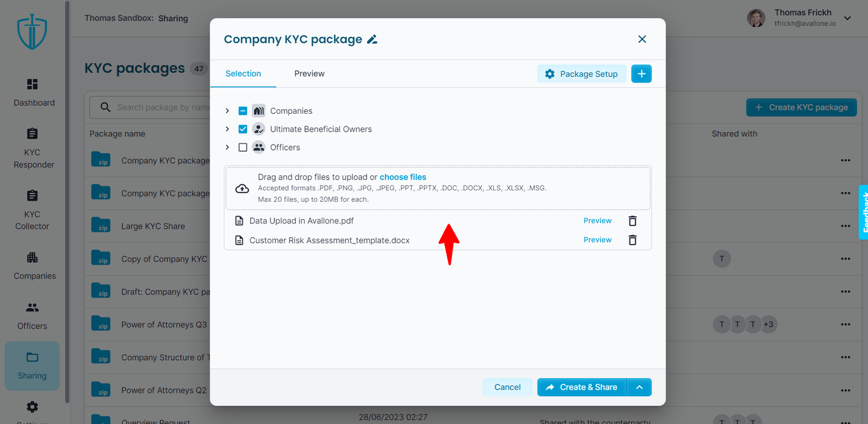Open more options for Power of Attorneys Q3 row
This screenshot has width=868, height=424.
point(846,325)
